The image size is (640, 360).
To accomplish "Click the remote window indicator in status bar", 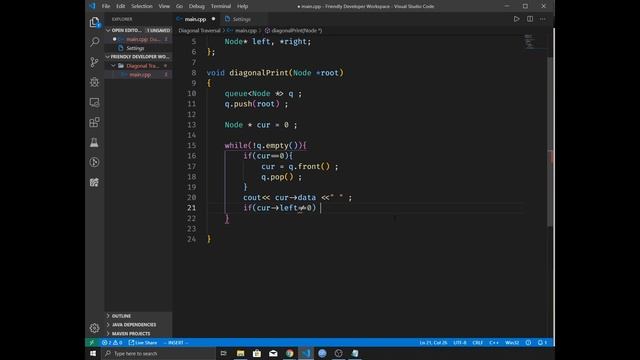I will [x=92, y=342].
